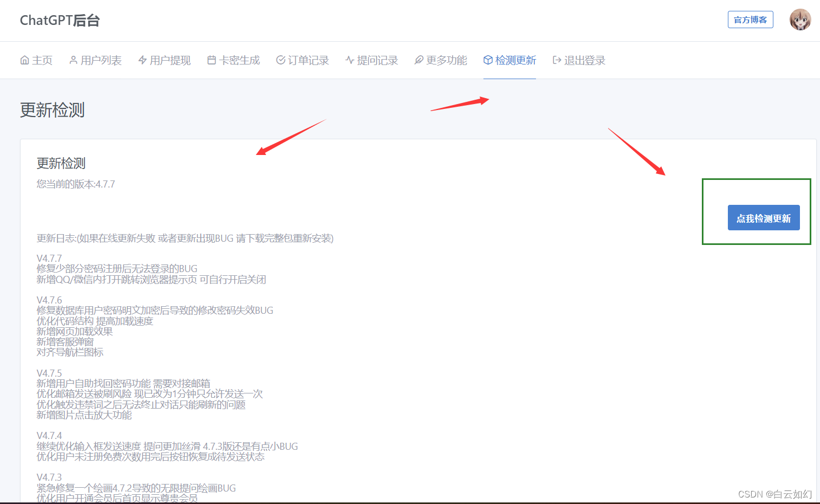Click the 更新检测 card title above version text
Image resolution: width=820 pixels, height=504 pixels.
pyautogui.click(x=61, y=164)
